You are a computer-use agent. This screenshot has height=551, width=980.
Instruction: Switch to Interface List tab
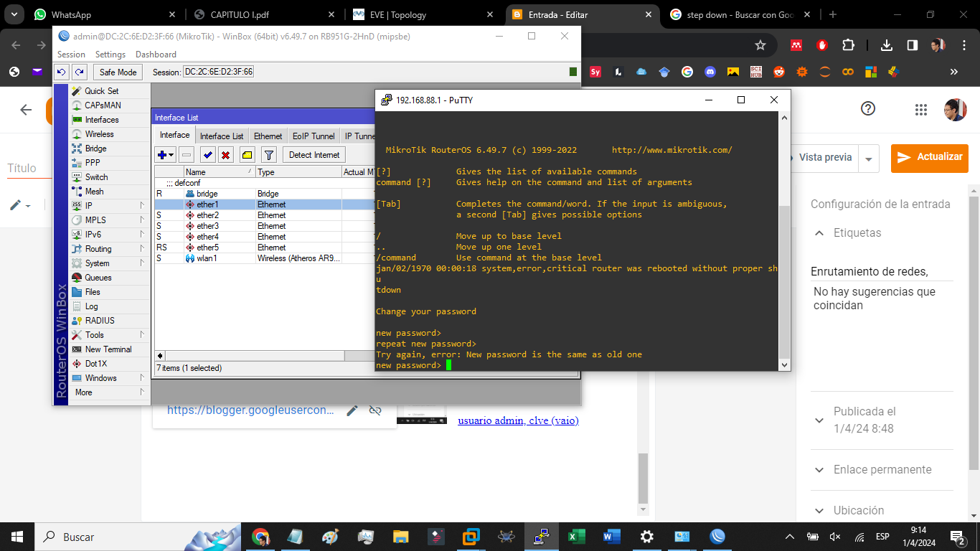pos(222,136)
